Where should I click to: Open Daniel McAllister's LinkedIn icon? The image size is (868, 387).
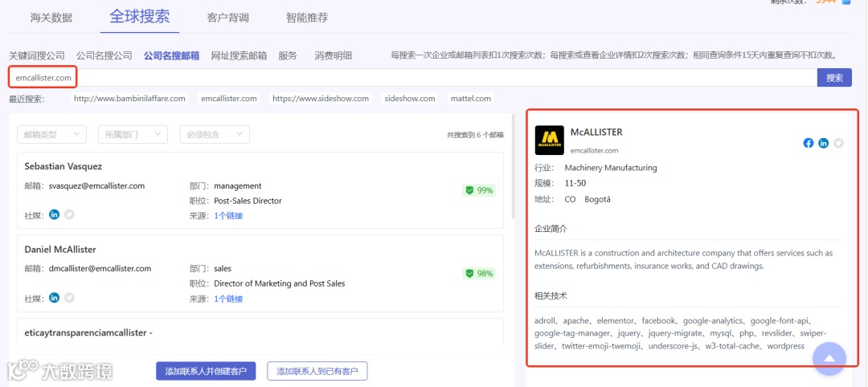[x=55, y=297]
